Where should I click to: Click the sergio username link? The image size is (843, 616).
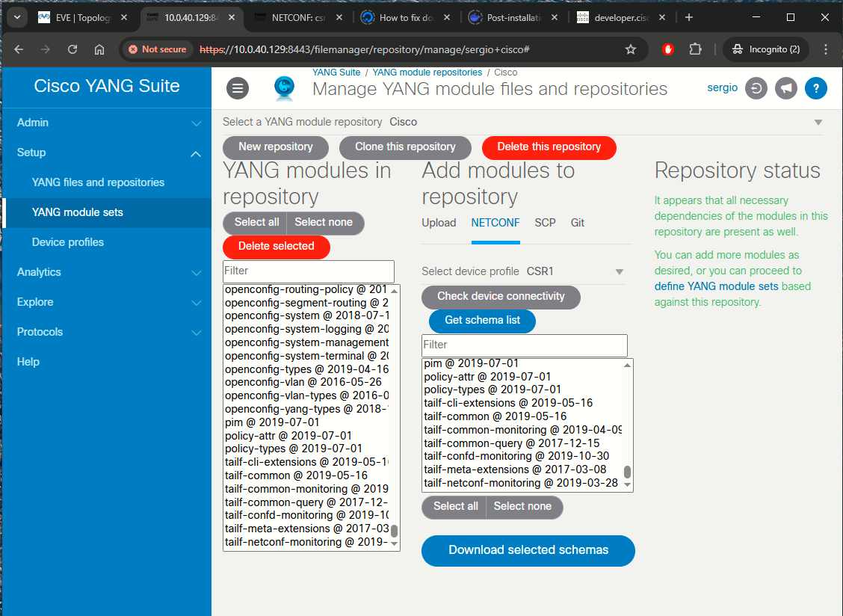722,87
